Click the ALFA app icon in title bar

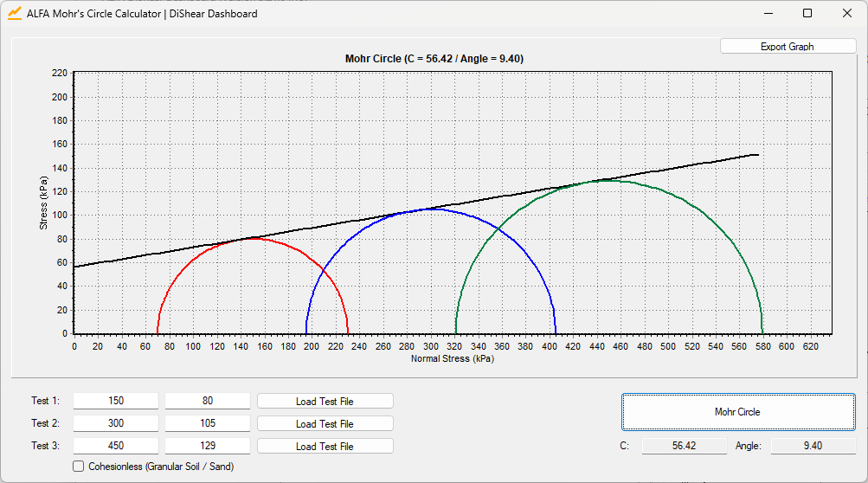coord(15,14)
